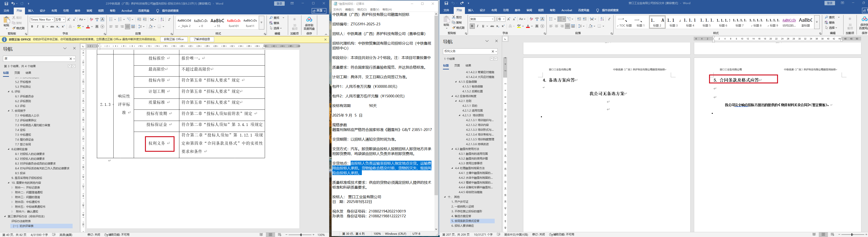Open 选择 dropdown in left Word editing group
The height and width of the screenshot is (237, 868).
coord(276,28)
